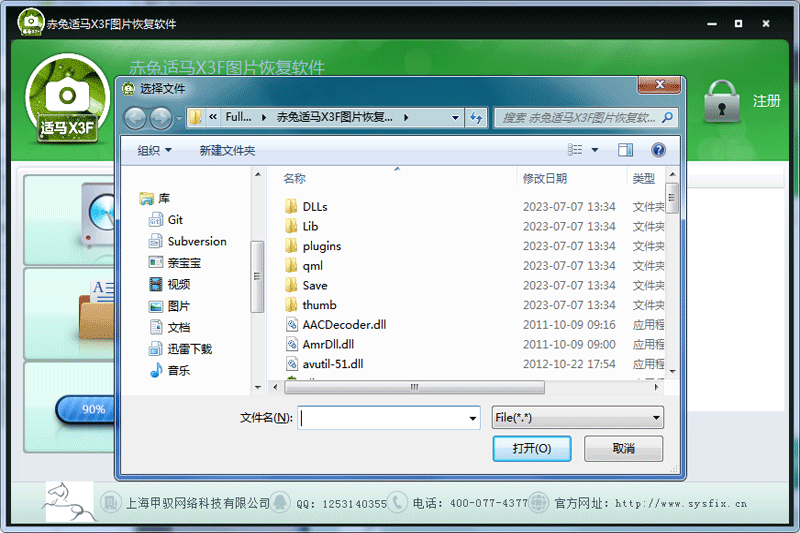Click the 注册 register link
Image resolution: width=800 pixels, height=533 pixels.
click(x=766, y=101)
